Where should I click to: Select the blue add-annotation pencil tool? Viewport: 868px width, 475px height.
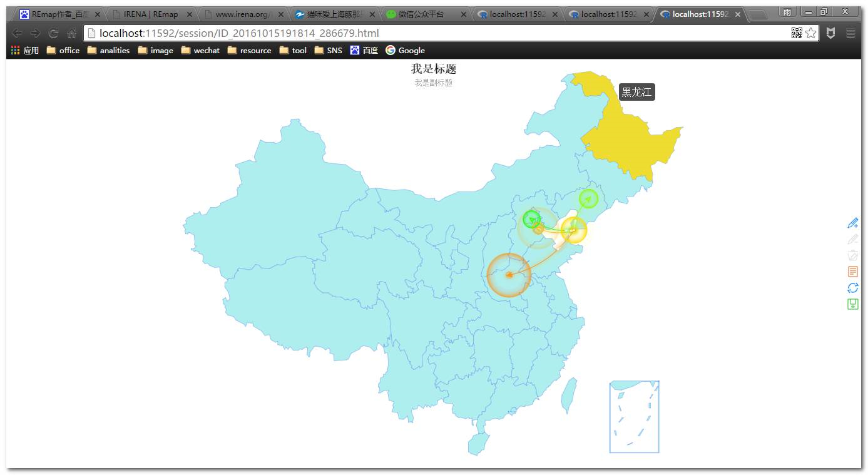pos(853,223)
